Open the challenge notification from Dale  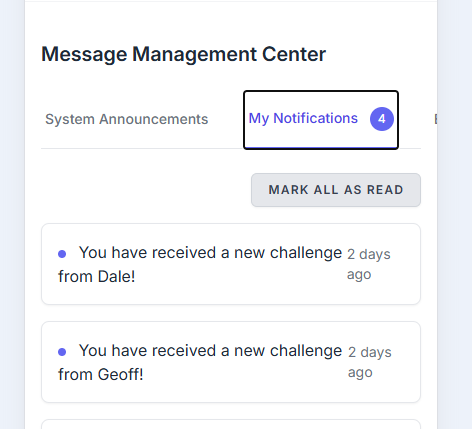[231, 264]
